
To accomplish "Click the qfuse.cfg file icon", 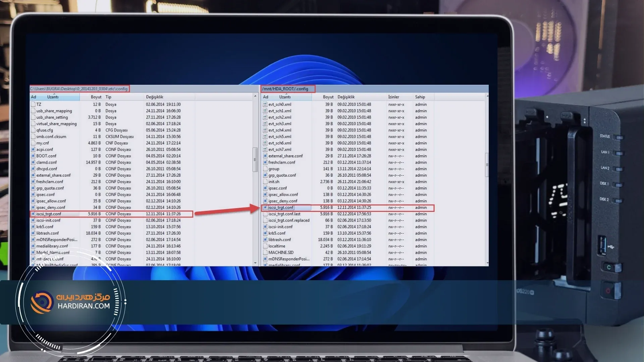I will (x=33, y=130).
